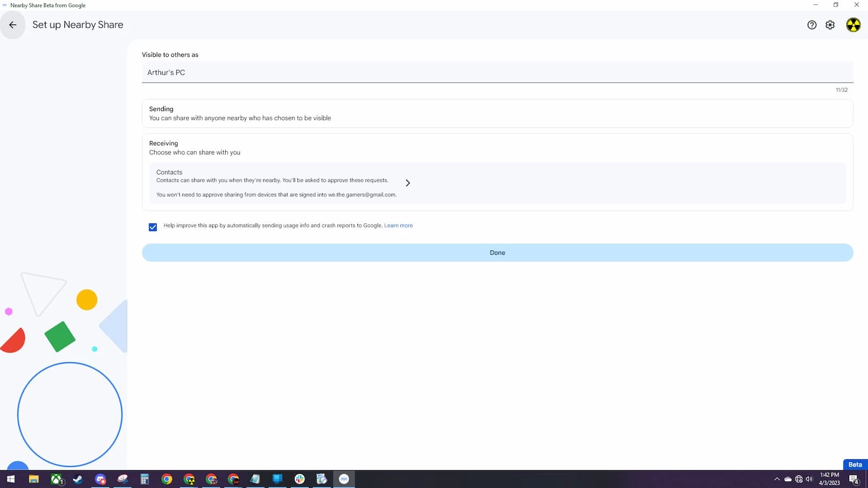The image size is (868, 488).
Task: Open the Learn more link
Action: point(398,226)
